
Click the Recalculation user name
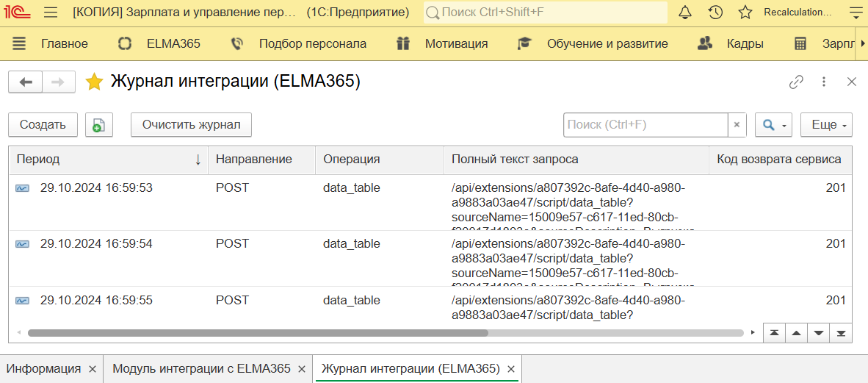click(798, 12)
